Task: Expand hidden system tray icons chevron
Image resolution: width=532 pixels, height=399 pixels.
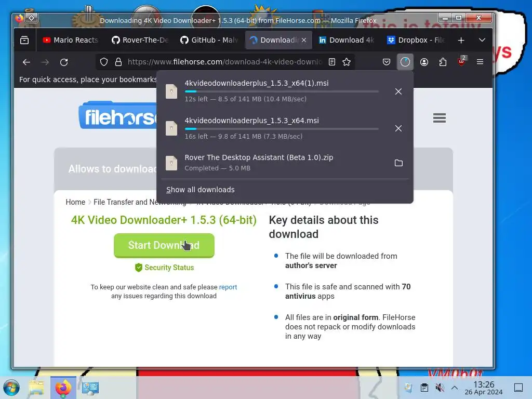Action: (x=455, y=388)
